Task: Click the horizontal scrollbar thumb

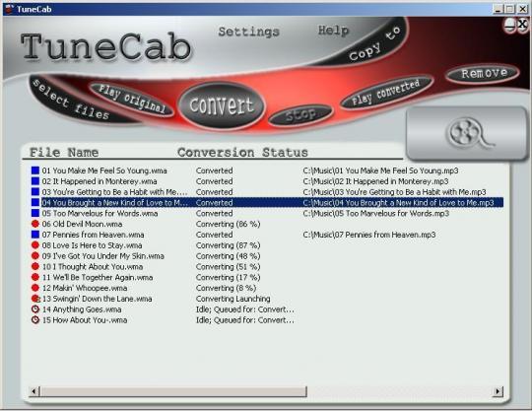Action: [173, 391]
